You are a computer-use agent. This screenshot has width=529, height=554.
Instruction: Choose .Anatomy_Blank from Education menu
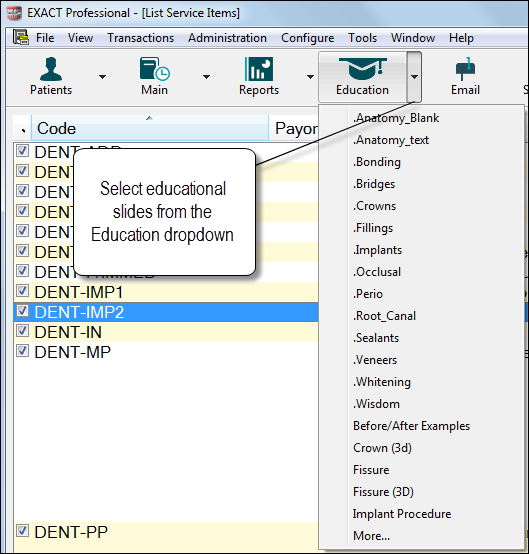(x=396, y=118)
